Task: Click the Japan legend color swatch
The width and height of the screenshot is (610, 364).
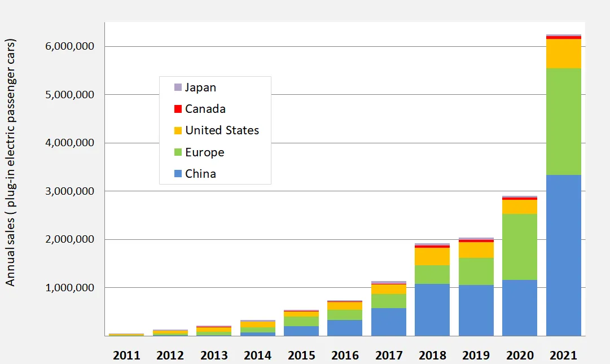Action: (178, 87)
